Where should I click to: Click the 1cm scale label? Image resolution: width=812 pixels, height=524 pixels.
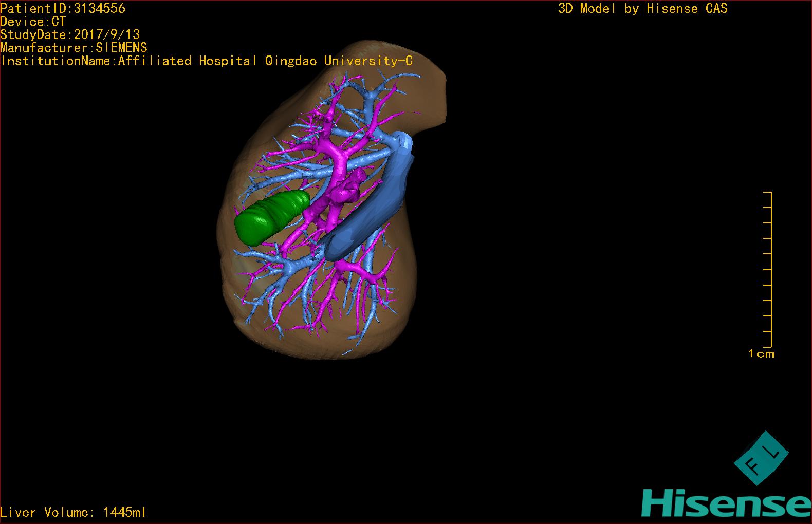pos(761,353)
